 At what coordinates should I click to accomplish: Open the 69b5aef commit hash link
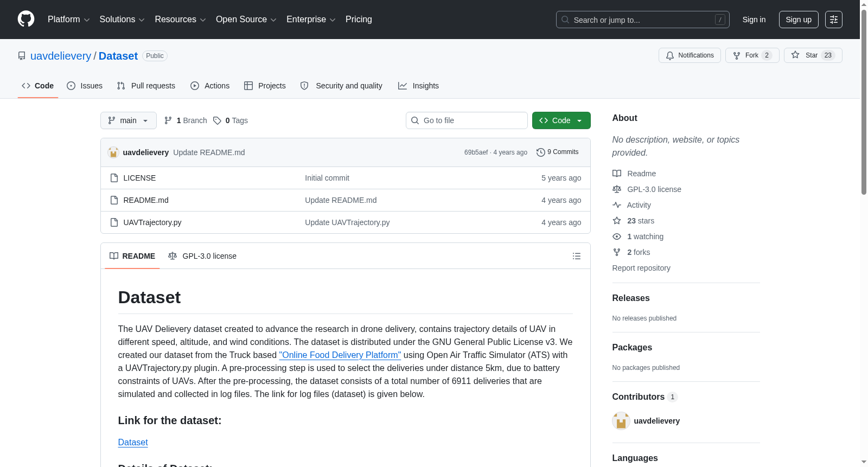coord(476,152)
